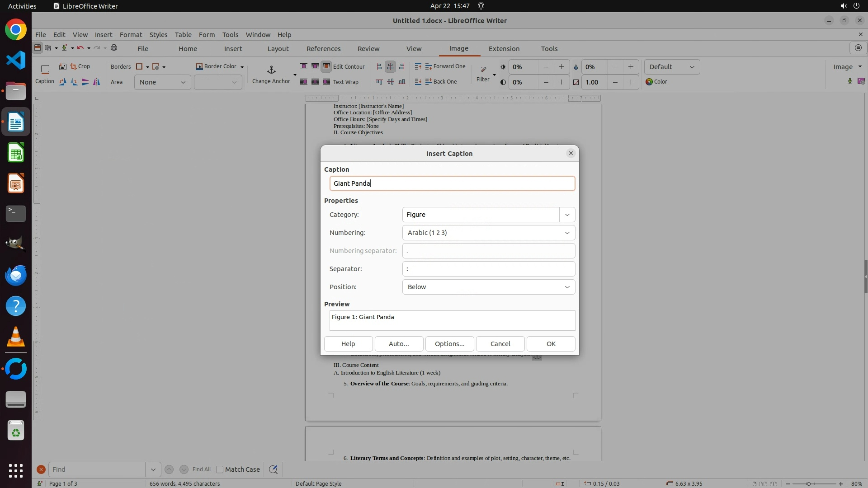Click the Caption icon in ribbon
This screenshot has height=488, width=868.
point(45,70)
